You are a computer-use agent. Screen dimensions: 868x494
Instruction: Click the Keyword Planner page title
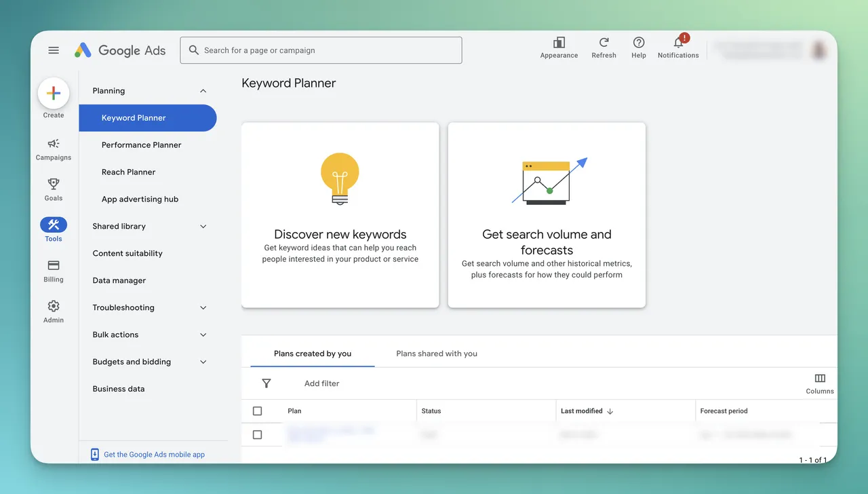pos(289,83)
